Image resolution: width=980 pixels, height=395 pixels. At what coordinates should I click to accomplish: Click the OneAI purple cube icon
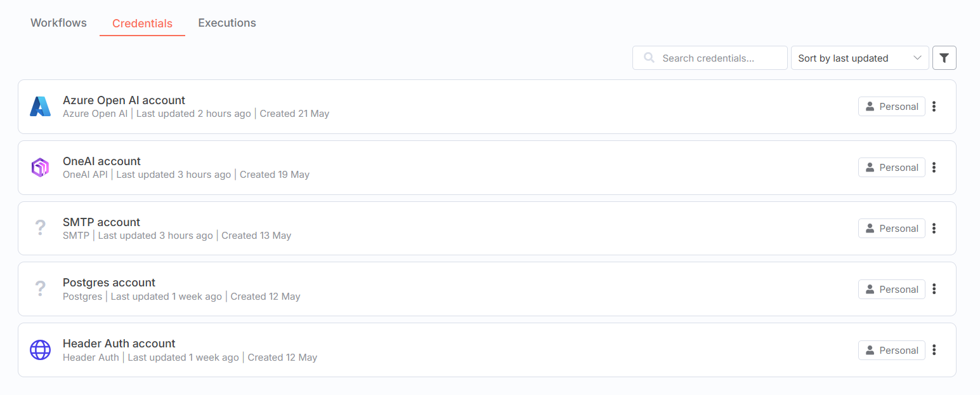[x=40, y=168]
